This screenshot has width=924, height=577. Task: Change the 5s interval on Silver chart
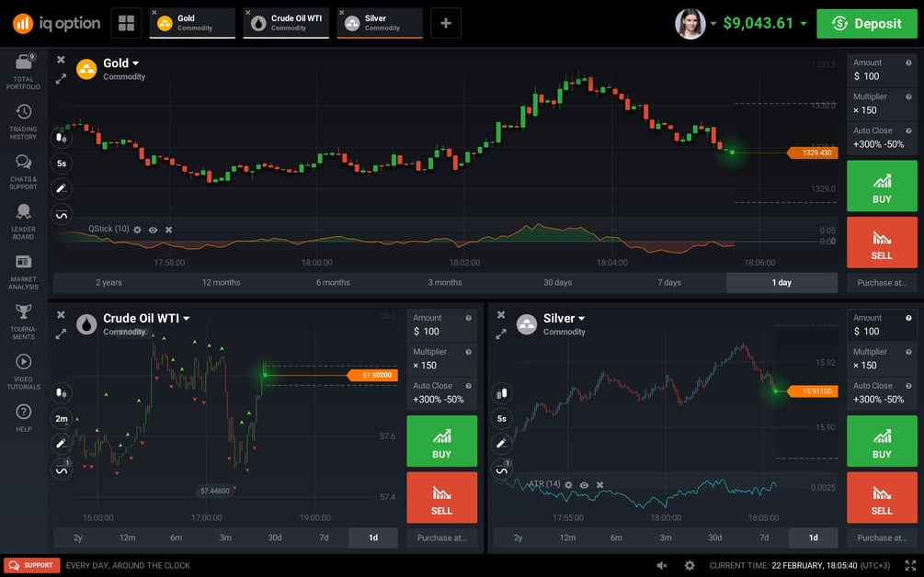pos(501,419)
